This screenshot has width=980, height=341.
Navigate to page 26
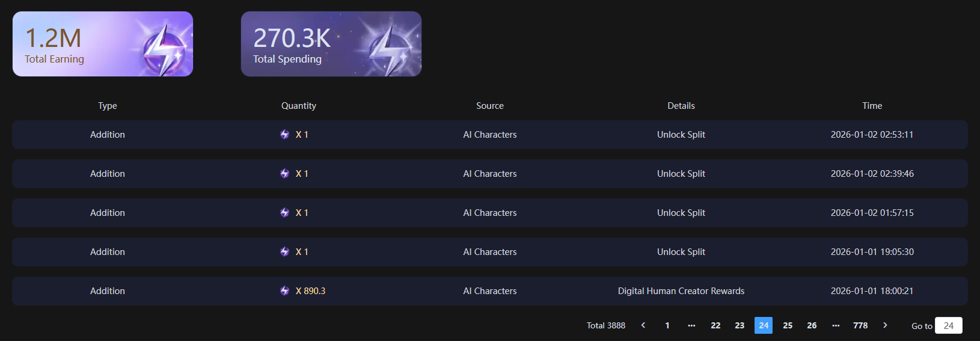[812, 325]
